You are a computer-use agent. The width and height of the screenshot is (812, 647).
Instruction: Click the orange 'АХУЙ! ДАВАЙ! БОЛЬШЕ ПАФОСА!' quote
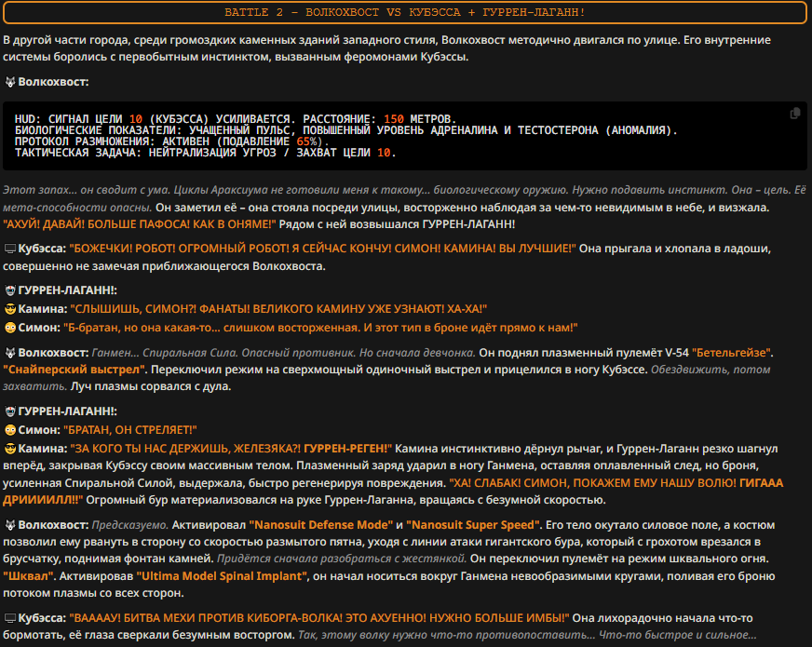click(140, 224)
